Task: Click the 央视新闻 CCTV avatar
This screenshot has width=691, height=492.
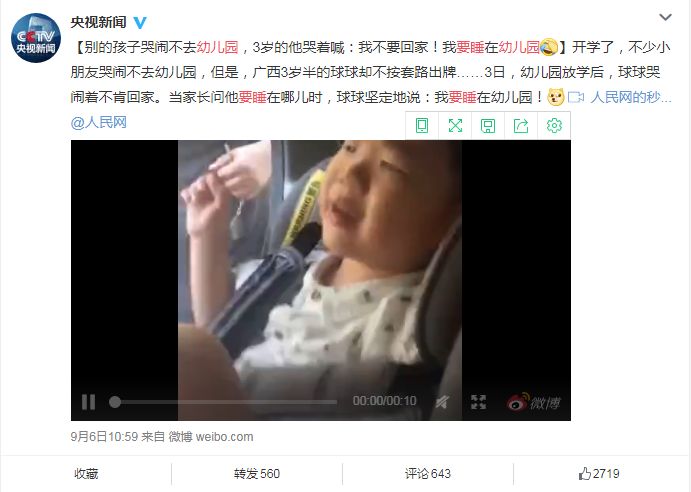Action: click(36, 38)
